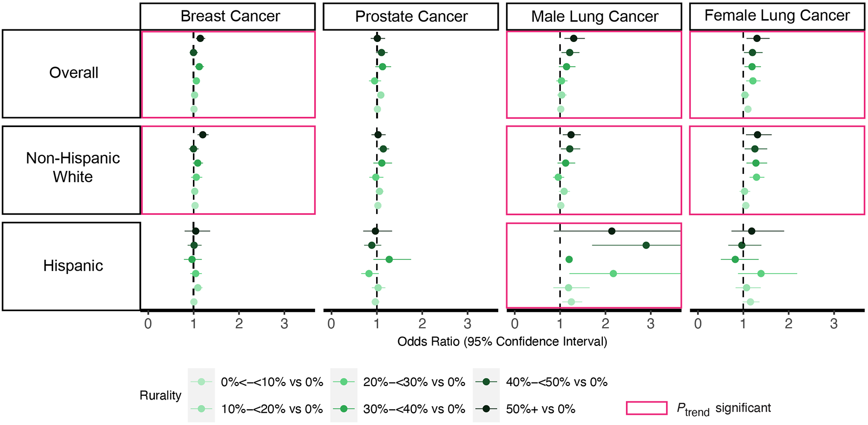Click the Overall row label
Screen dimensions: 868x425
coord(73,73)
